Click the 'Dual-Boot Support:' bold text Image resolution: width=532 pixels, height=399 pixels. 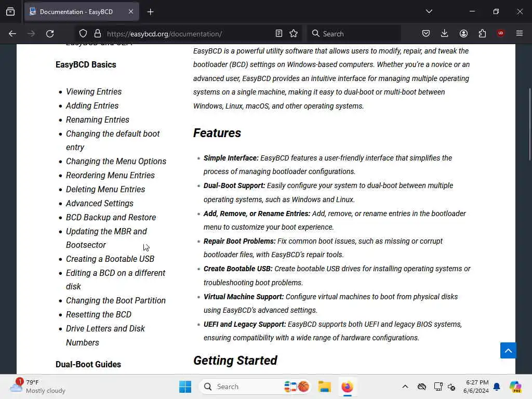(x=234, y=185)
